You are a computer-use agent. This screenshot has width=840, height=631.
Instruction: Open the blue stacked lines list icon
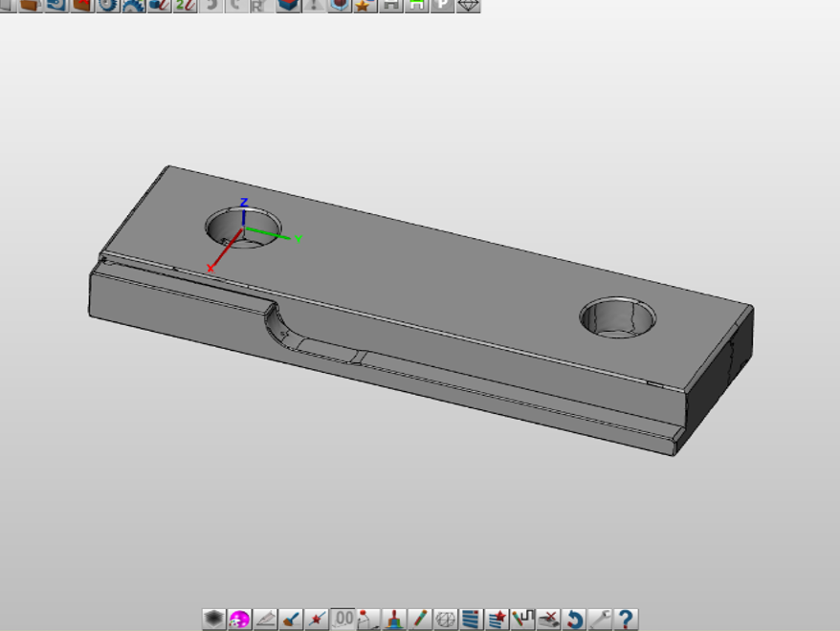(x=471, y=620)
